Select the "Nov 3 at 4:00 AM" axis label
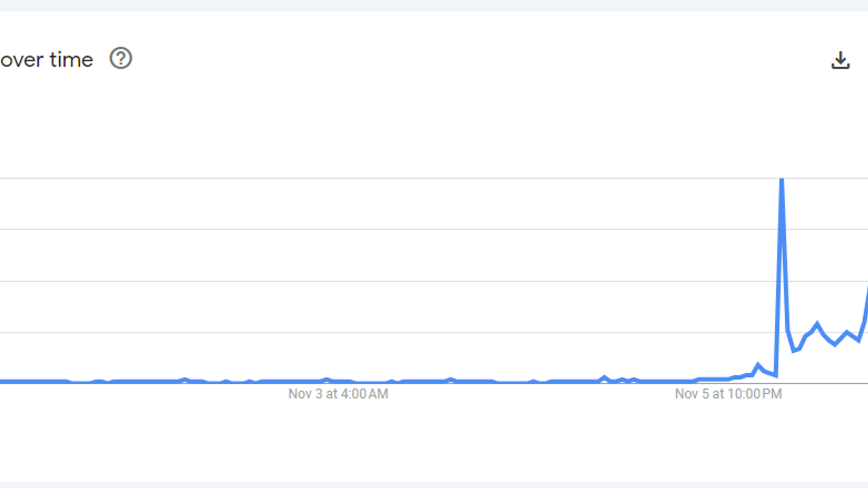This screenshot has width=868, height=488. [338, 394]
